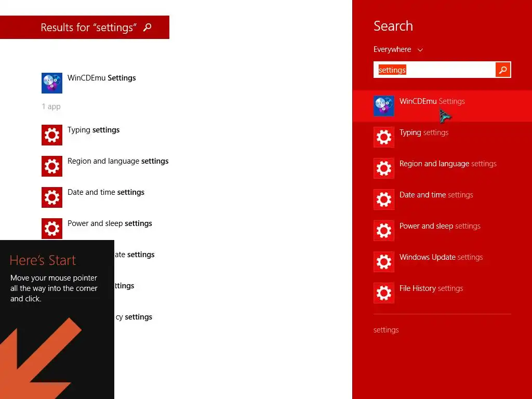The width and height of the screenshot is (532, 399).
Task: Click Region and language gear icon in results
Action: pos(52,166)
